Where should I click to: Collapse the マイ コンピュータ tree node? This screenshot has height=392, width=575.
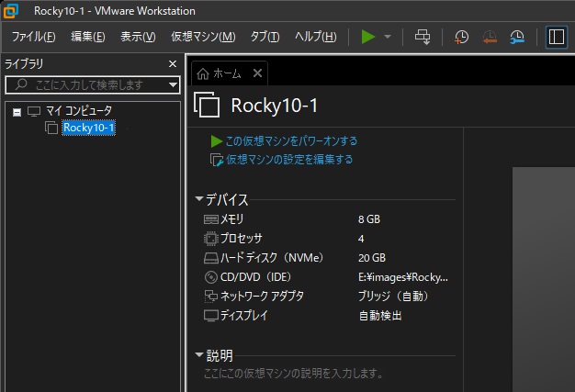[17, 112]
